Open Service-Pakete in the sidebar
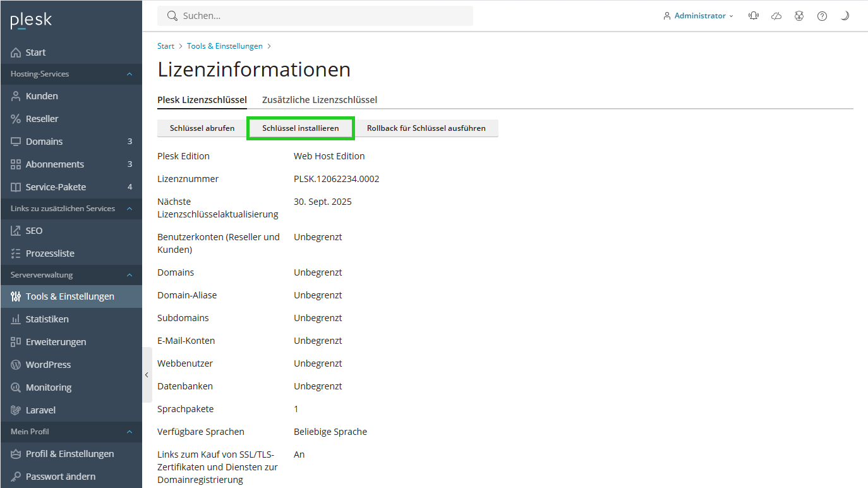This screenshot has height=488, width=868. click(x=71, y=187)
